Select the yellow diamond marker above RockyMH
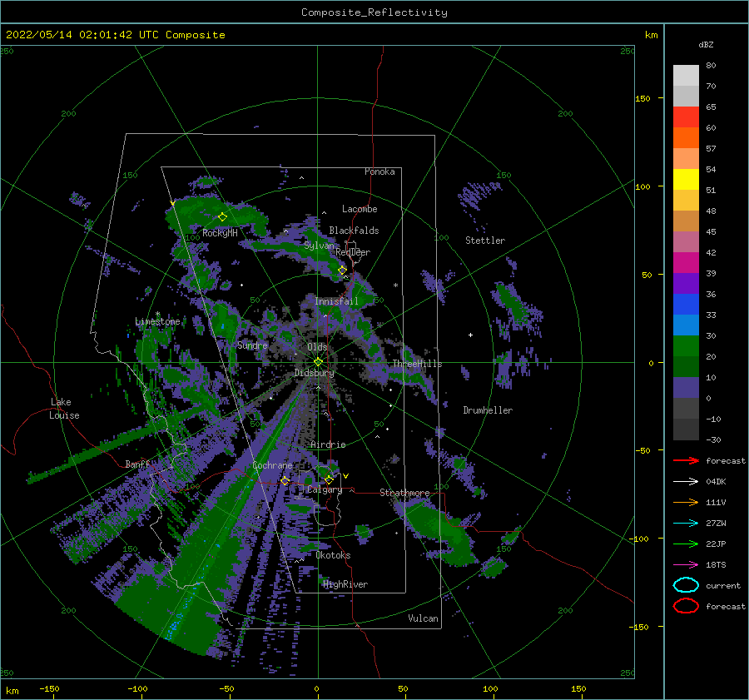The width and height of the screenshot is (749, 700). [x=222, y=217]
